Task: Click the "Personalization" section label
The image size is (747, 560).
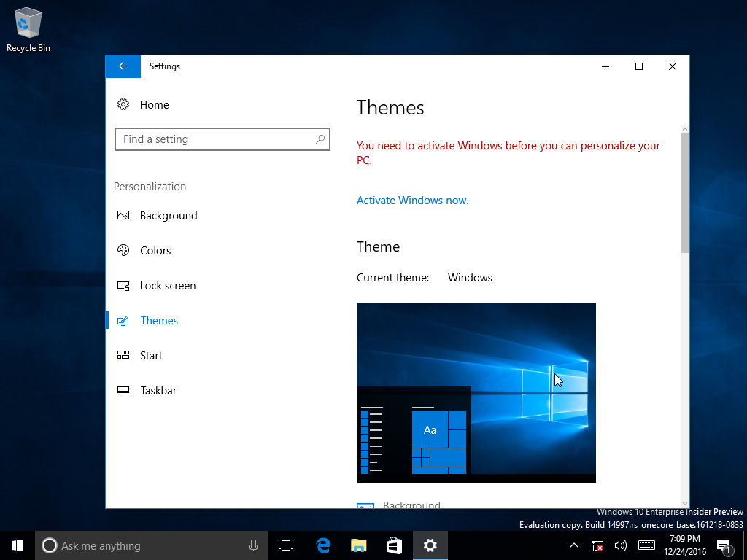Action: coord(150,187)
